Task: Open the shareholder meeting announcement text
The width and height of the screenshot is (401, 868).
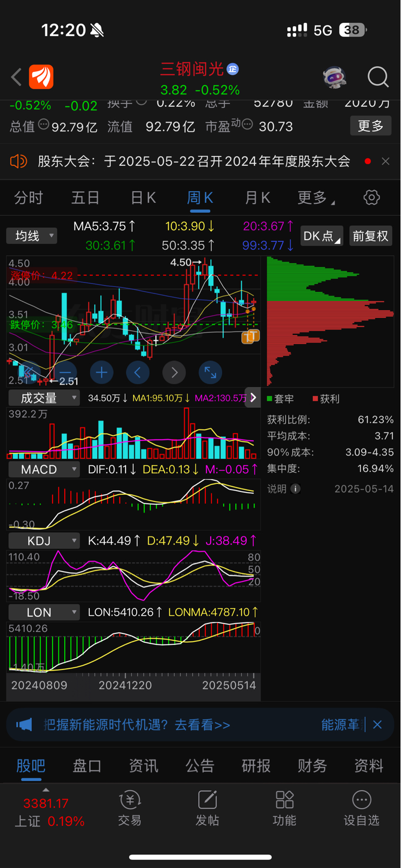Action: pos(194,161)
